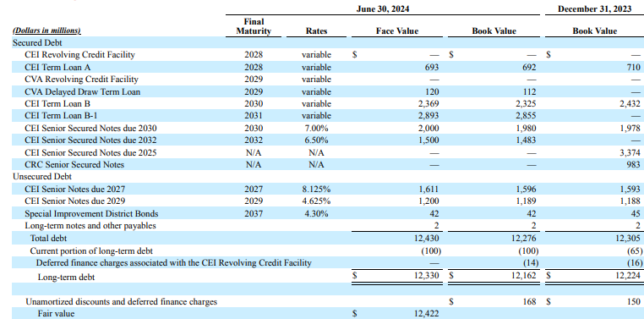644x319 pixels.
Task: Click the 2031 maturity year cell
Action: pyautogui.click(x=254, y=116)
